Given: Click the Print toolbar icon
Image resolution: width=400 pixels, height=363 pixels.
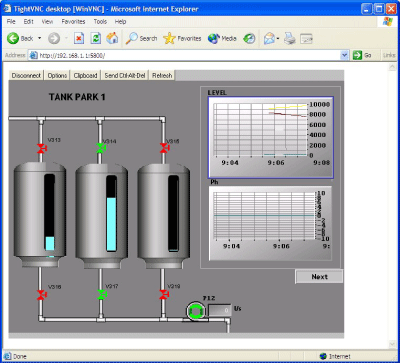Looking at the screenshot, I should tap(290, 38).
